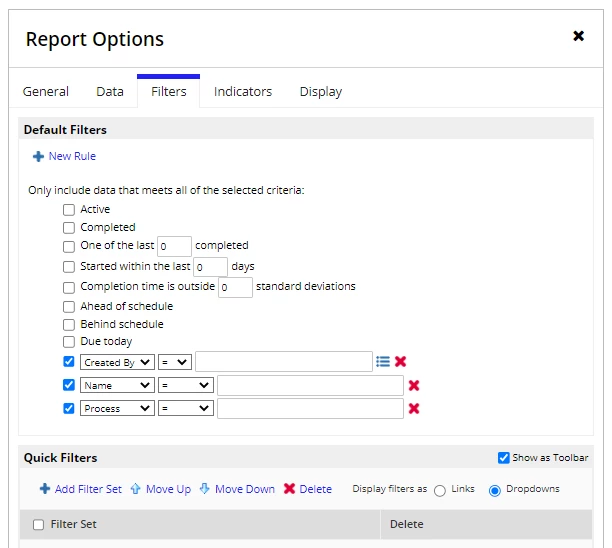Uncheck the Created By rule checkbox
This screenshot has width=612, height=548.
(x=69, y=361)
